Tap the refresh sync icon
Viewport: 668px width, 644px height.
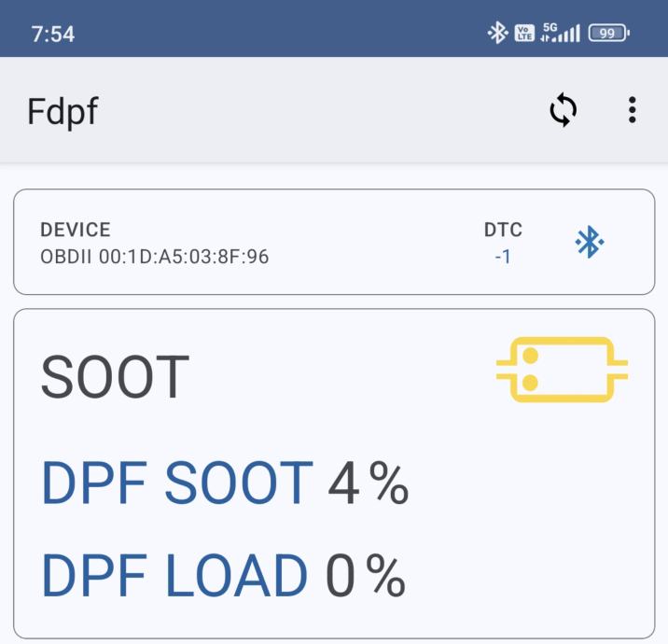(x=563, y=111)
